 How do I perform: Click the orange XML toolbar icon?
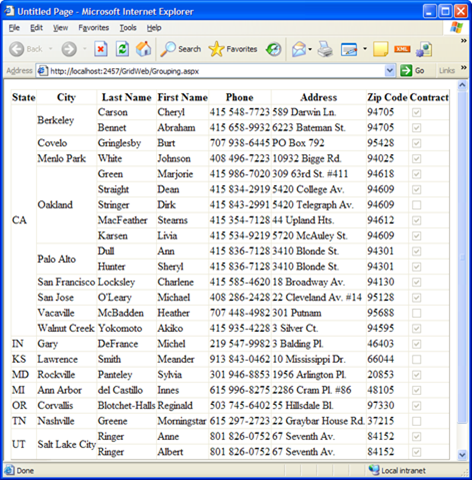point(402,49)
